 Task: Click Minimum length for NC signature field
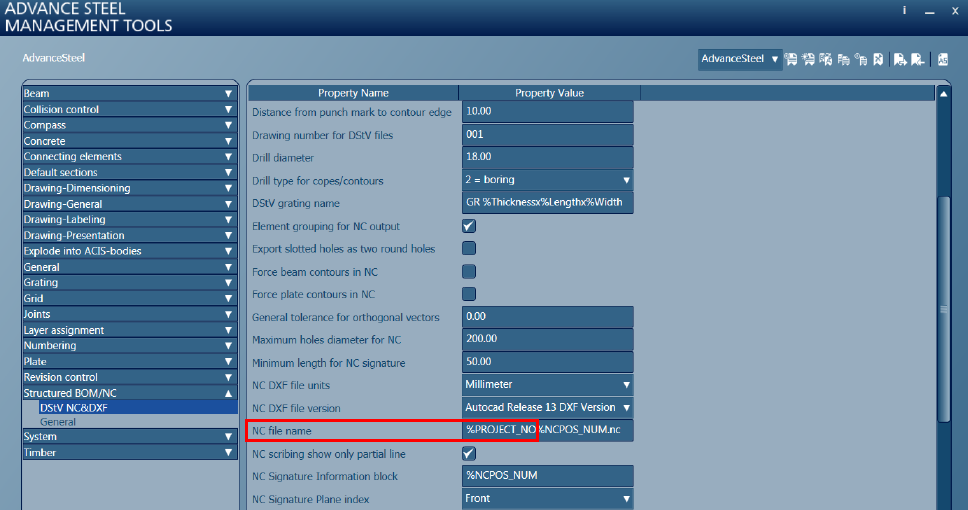(548, 362)
